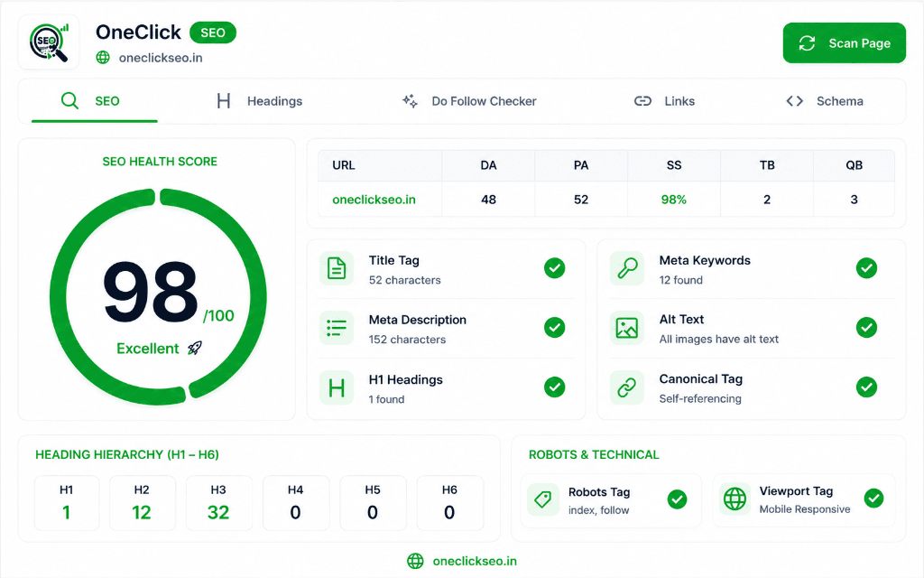924x578 pixels.
Task: Switch to the SEO tab
Action: [94, 101]
